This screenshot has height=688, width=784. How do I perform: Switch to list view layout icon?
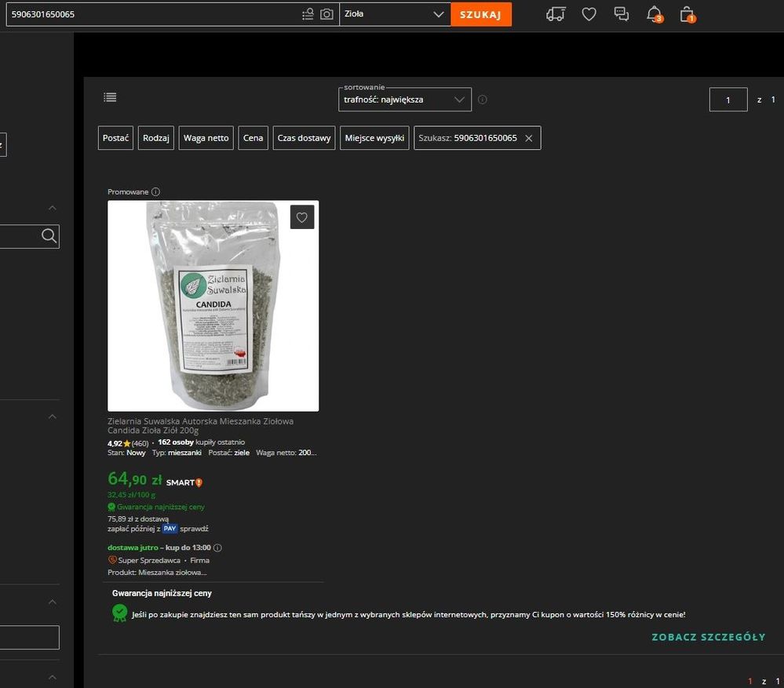tap(110, 98)
